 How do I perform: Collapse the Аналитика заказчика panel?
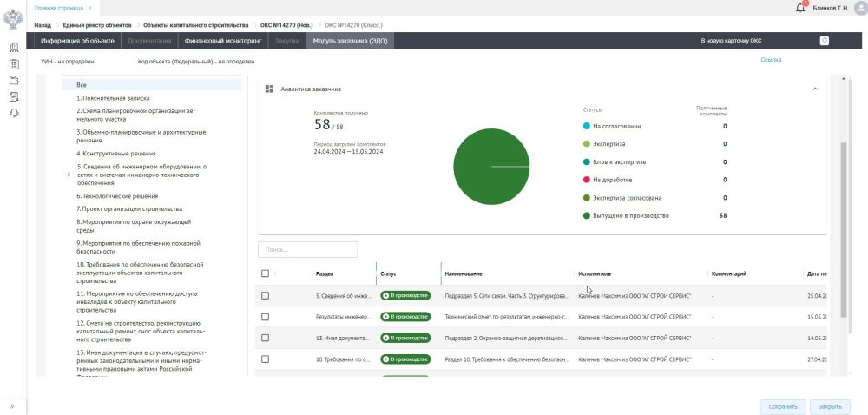814,89
